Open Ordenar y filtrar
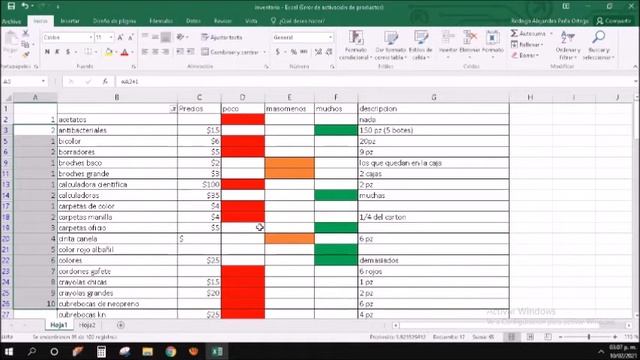 pyautogui.click(x=568, y=45)
